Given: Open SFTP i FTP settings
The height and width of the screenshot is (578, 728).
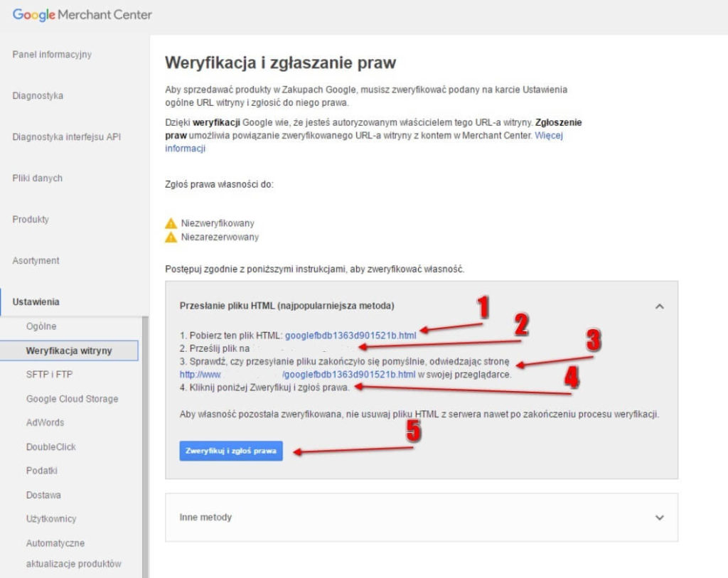Looking at the screenshot, I should click(x=49, y=375).
